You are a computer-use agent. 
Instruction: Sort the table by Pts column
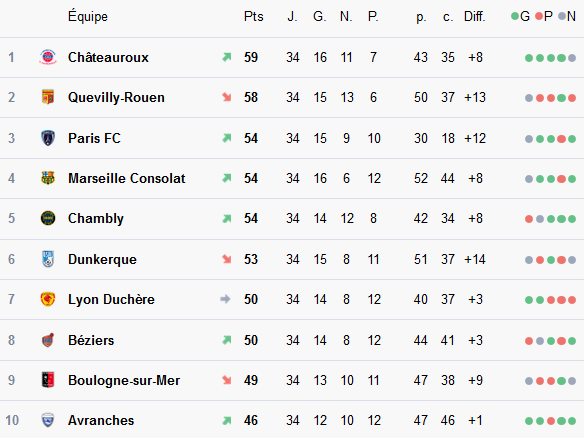[x=254, y=16]
